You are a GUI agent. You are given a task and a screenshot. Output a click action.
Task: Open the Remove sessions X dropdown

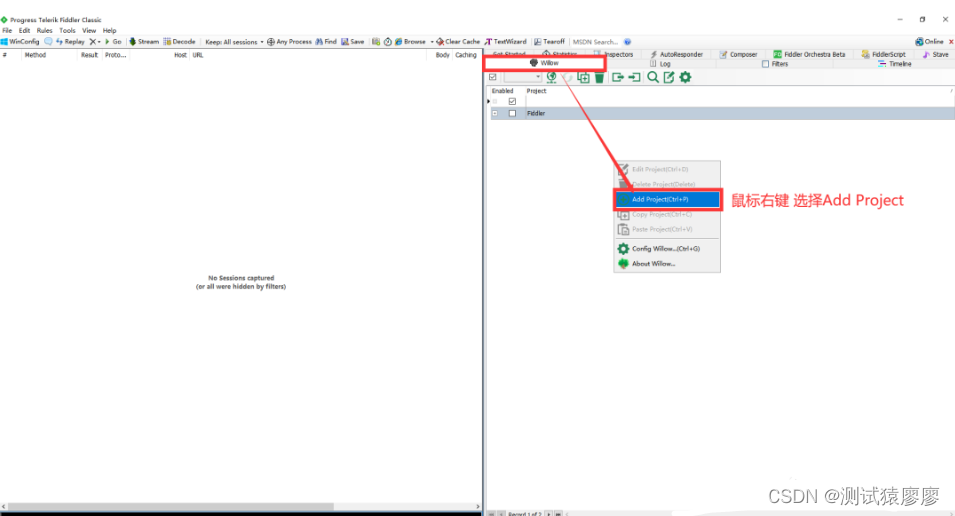click(x=94, y=41)
